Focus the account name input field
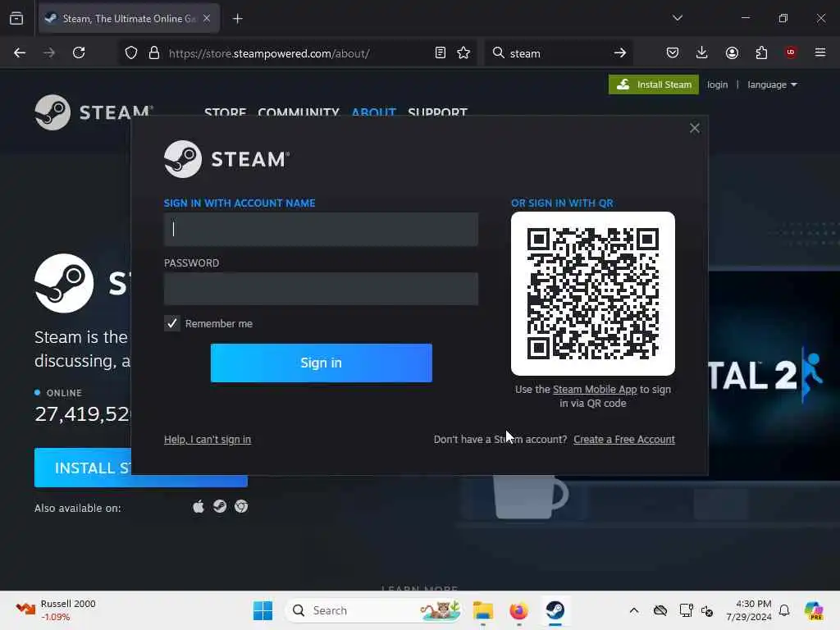 tap(321, 230)
